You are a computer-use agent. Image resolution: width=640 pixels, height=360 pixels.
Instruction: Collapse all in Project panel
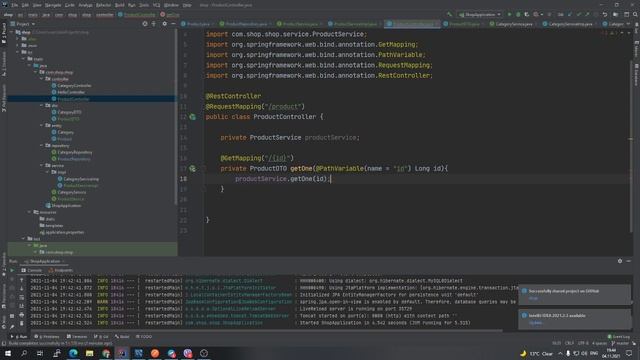(154, 24)
